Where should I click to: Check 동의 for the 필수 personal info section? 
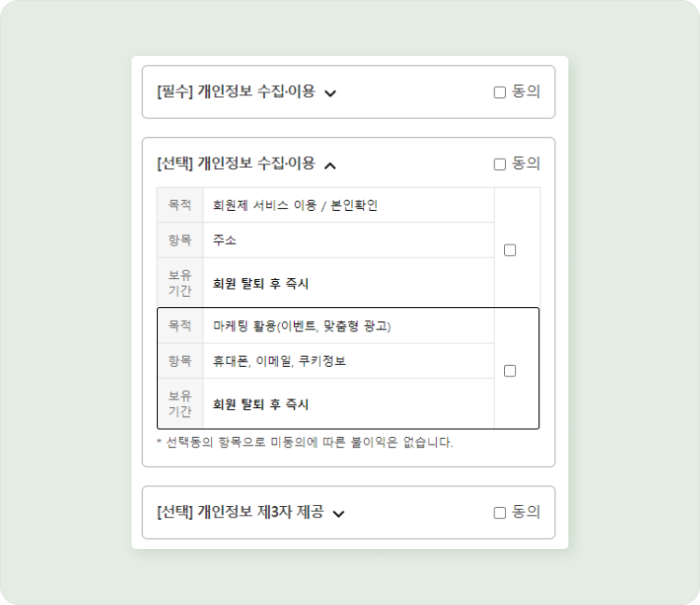pos(499,92)
